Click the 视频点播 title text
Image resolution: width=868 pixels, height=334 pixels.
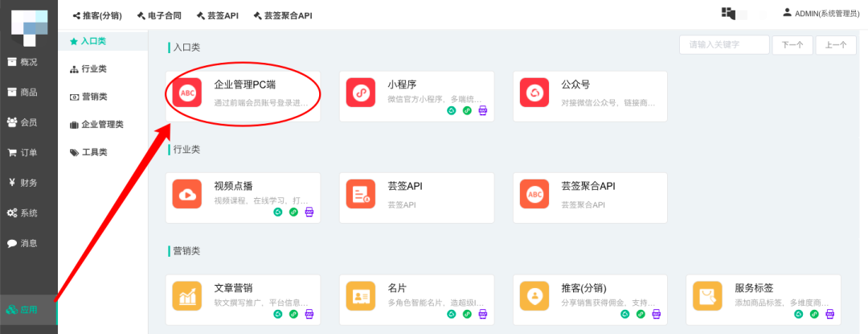tap(234, 187)
